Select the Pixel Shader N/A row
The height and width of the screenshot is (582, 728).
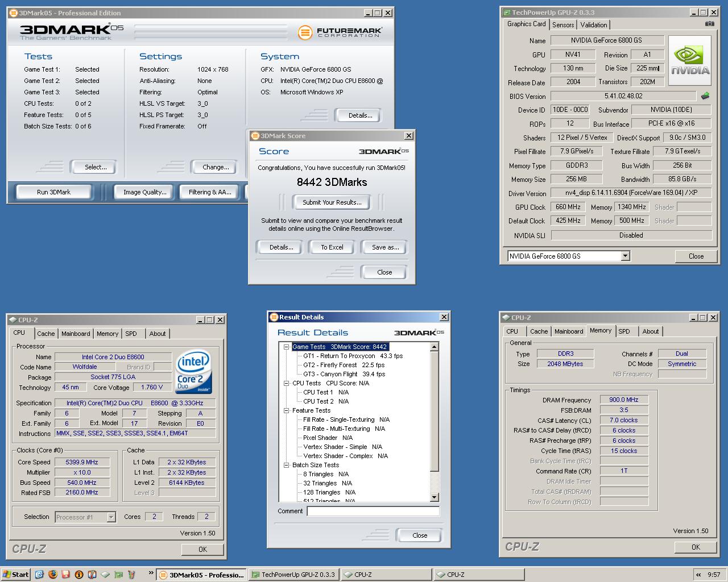click(x=328, y=438)
